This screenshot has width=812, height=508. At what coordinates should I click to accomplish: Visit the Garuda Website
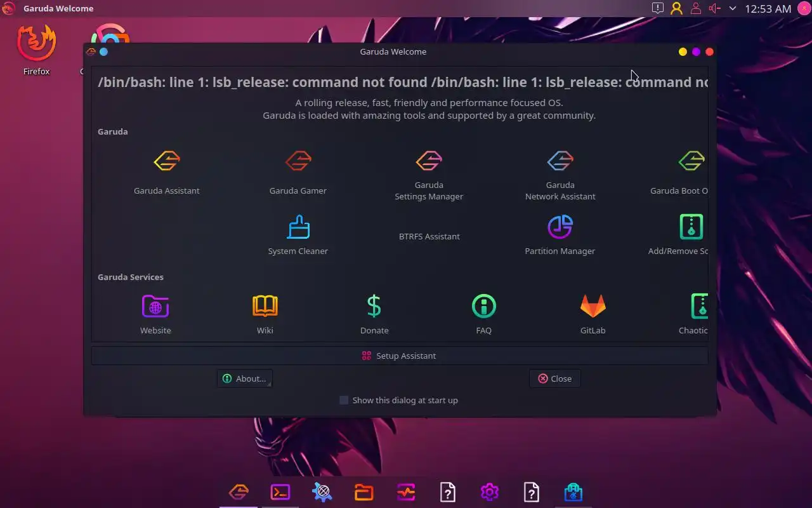coord(155,314)
